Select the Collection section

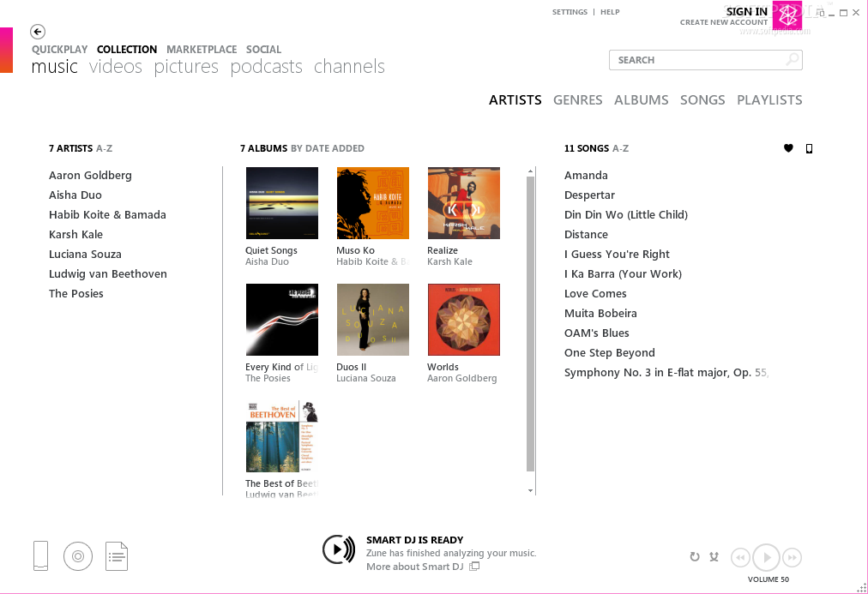127,49
